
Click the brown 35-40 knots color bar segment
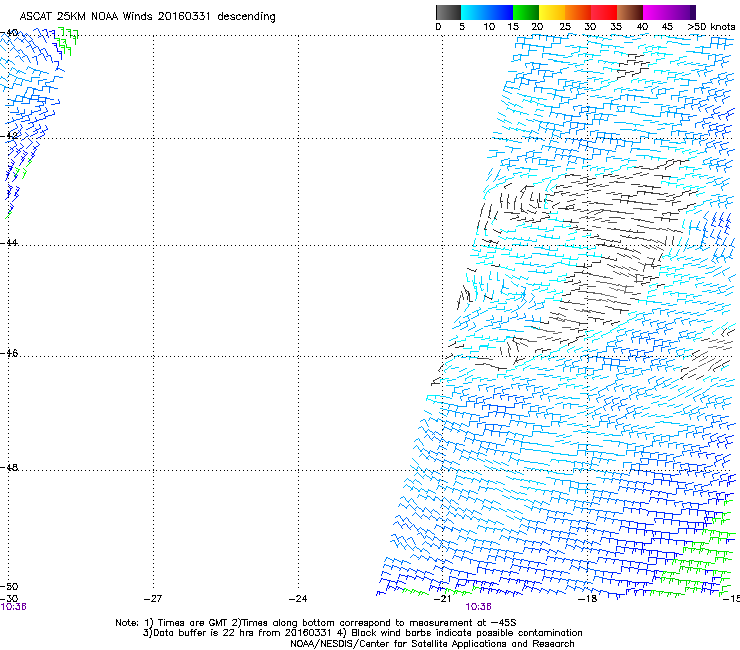pos(630,12)
